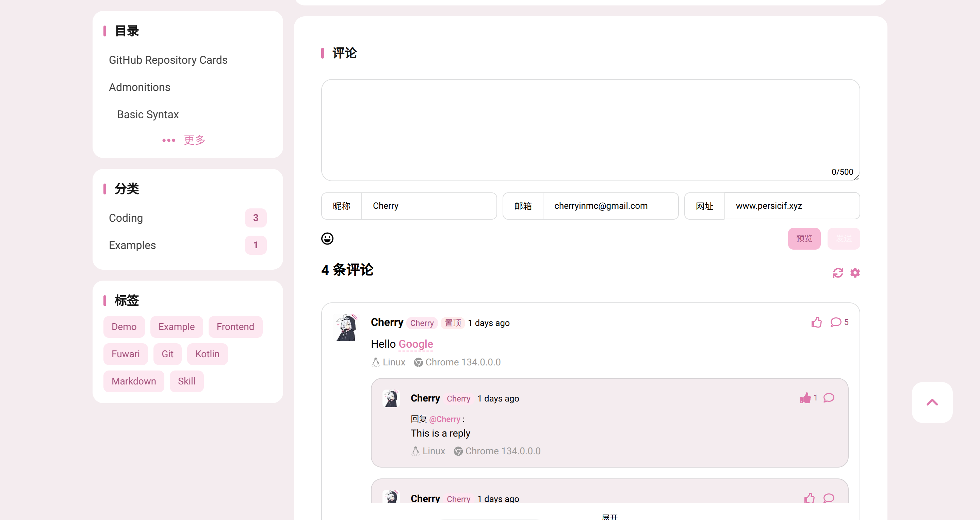Filter by the Example tag
This screenshot has height=520, width=980.
click(177, 327)
